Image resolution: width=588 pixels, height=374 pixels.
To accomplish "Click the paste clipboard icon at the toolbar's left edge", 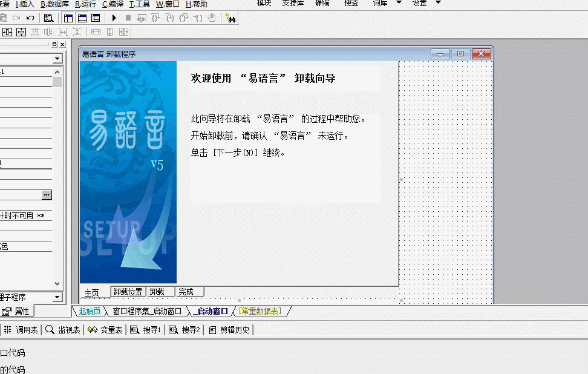I will click(x=4, y=18).
